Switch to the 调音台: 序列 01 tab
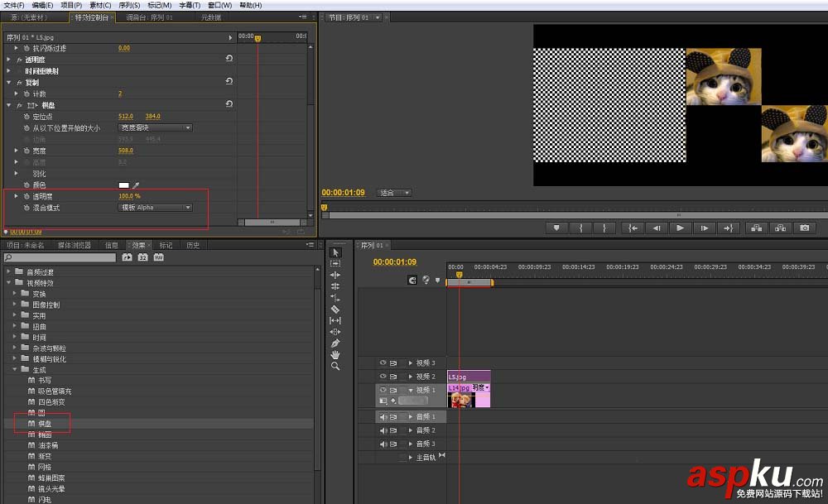This screenshot has height=504, width=828. (x=149, y=17)
